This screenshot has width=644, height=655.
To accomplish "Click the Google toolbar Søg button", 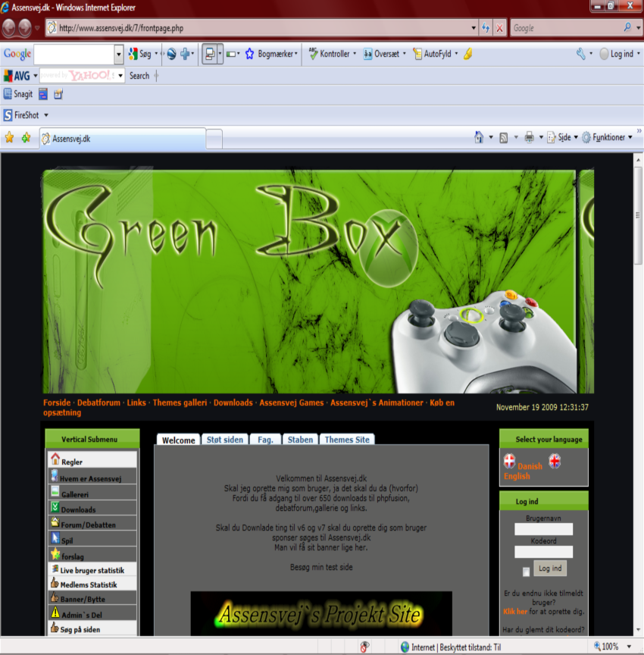I will pos(140,54).
